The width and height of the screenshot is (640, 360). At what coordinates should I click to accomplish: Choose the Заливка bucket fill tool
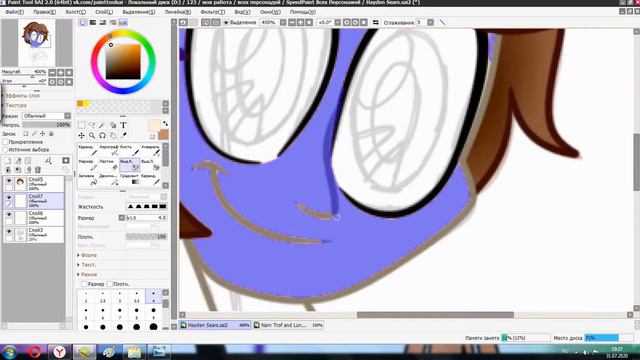tap(88, 180)
